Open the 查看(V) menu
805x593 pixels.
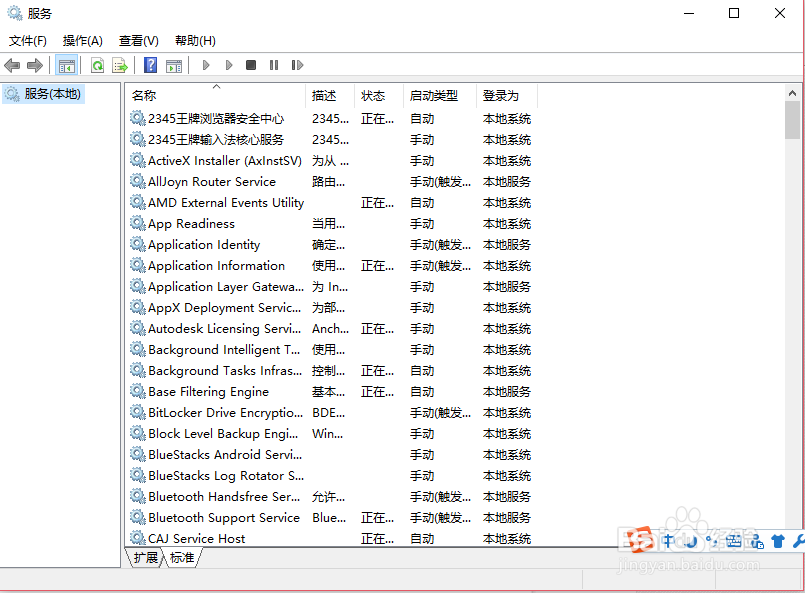tap(137, 40)
